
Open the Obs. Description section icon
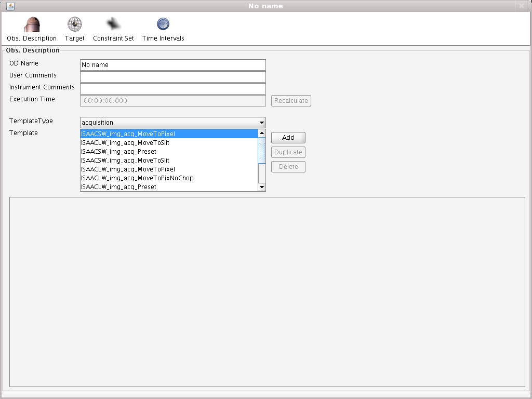(32, 24)
